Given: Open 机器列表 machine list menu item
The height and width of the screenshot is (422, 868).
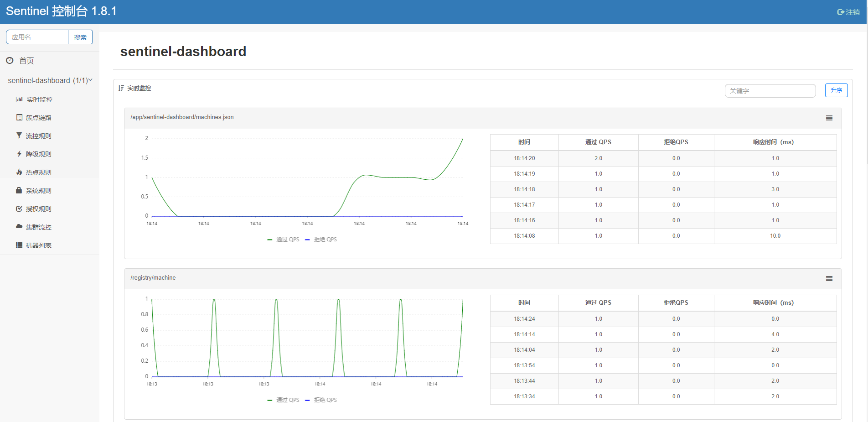Looking at the screenshot, I should point(39,245).
